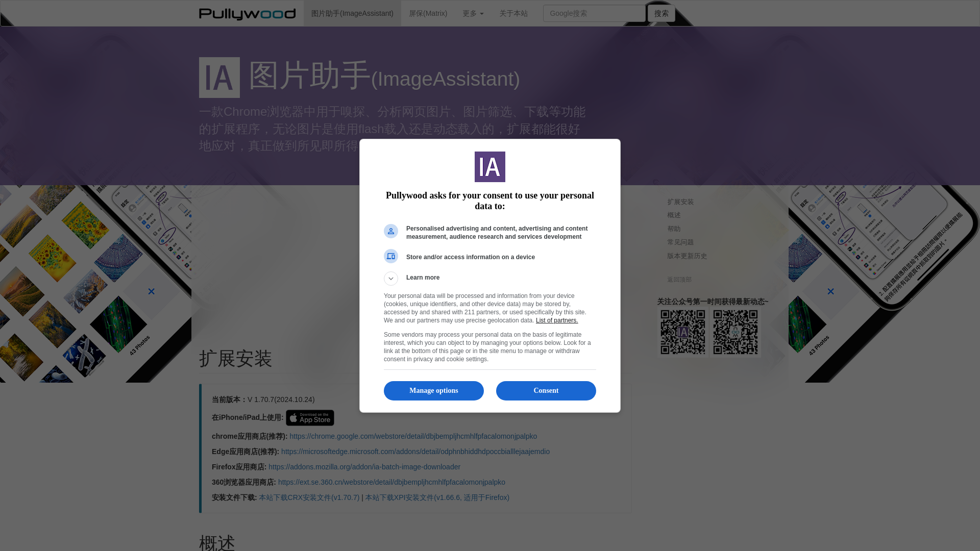Open the 屏保(Matrix) nav item
Viewport: 980px width, 551px height.
[x=428, y=13]
